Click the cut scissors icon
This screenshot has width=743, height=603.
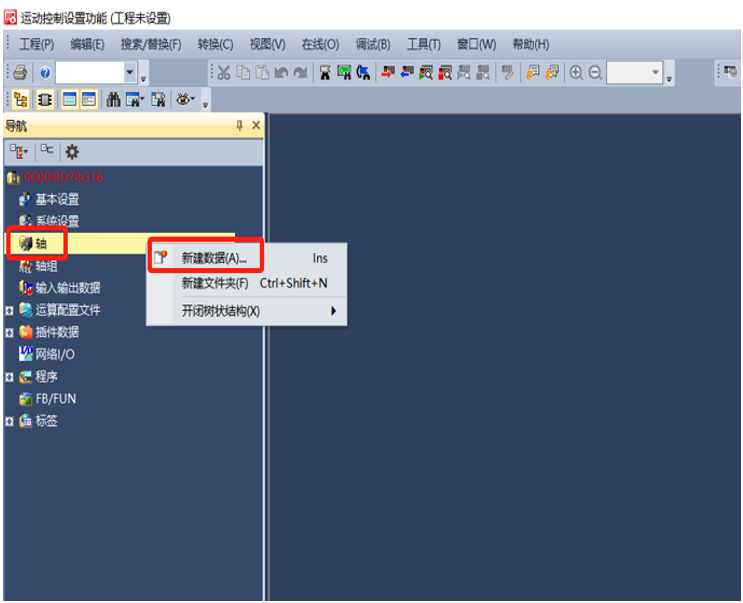coord(224,72)
